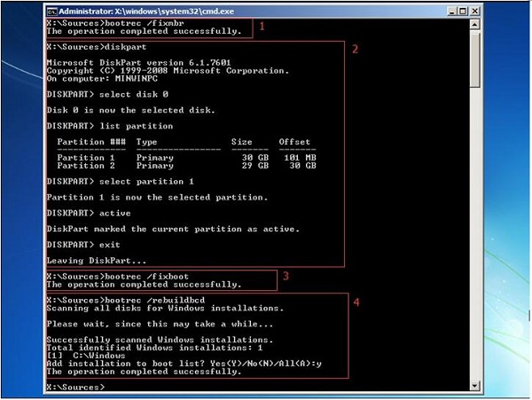Click the '[1] C:\Windows' entry

[x=86, y=356]
